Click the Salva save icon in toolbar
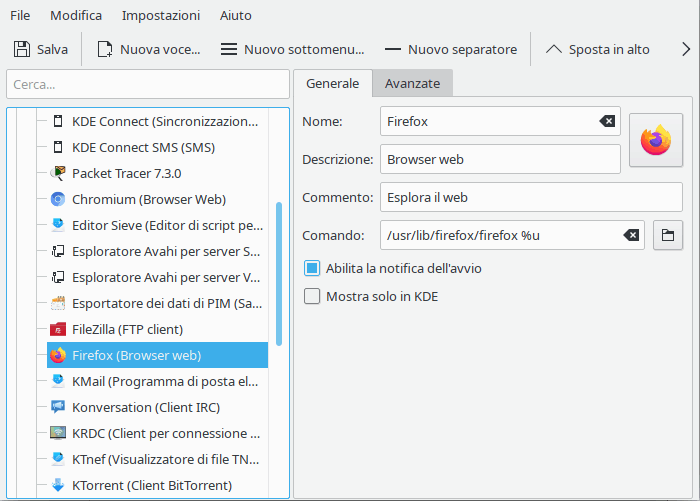Image resolution: width=700 pixels, height=501 pixels. tap(22, 49)
